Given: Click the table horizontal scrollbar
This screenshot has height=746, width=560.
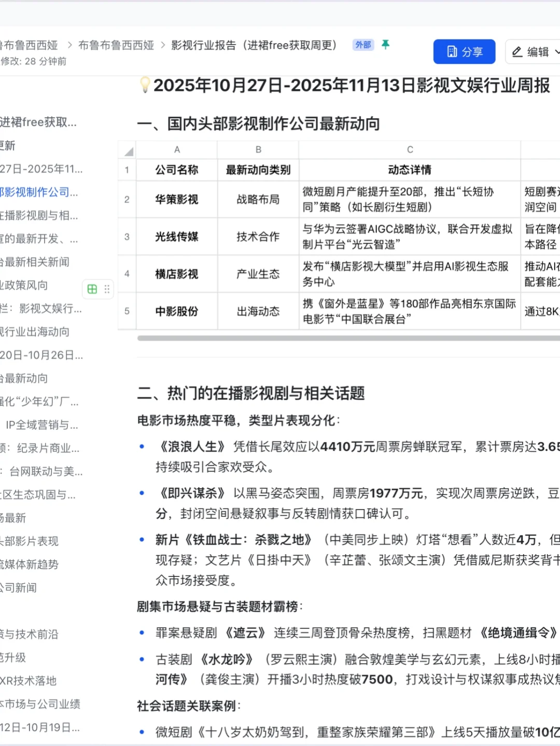Looking at the screenshot, I should pyautogui.click(x=348, y=338).
